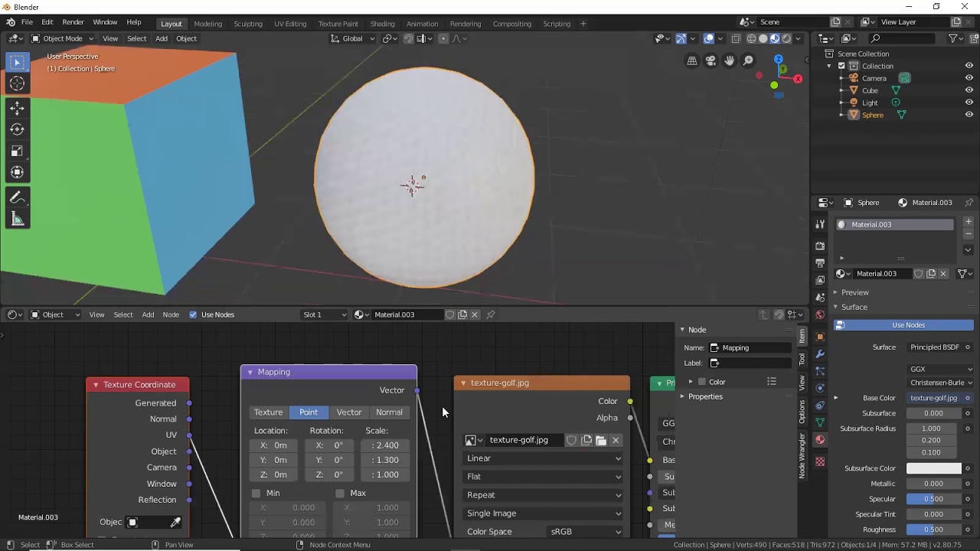Toggle visibility of the Camera object
This screenshot has width=980, height=551.
969,78
